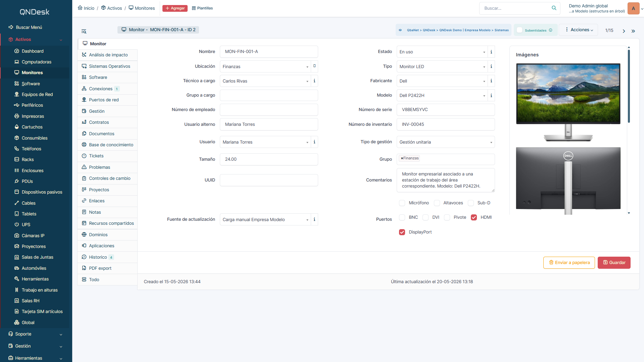Screen dimensions: 644x362
Task: Click the Guardar button
Action: click(x=614, y=263)
